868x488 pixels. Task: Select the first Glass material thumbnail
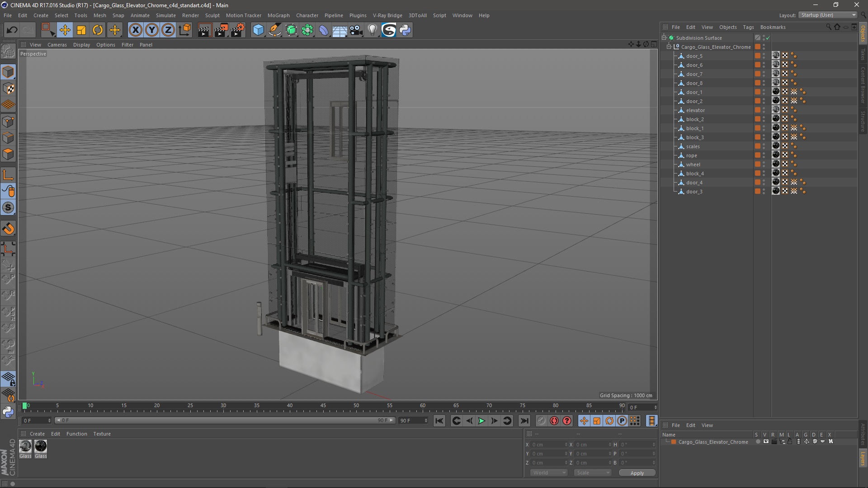[26, 446]
